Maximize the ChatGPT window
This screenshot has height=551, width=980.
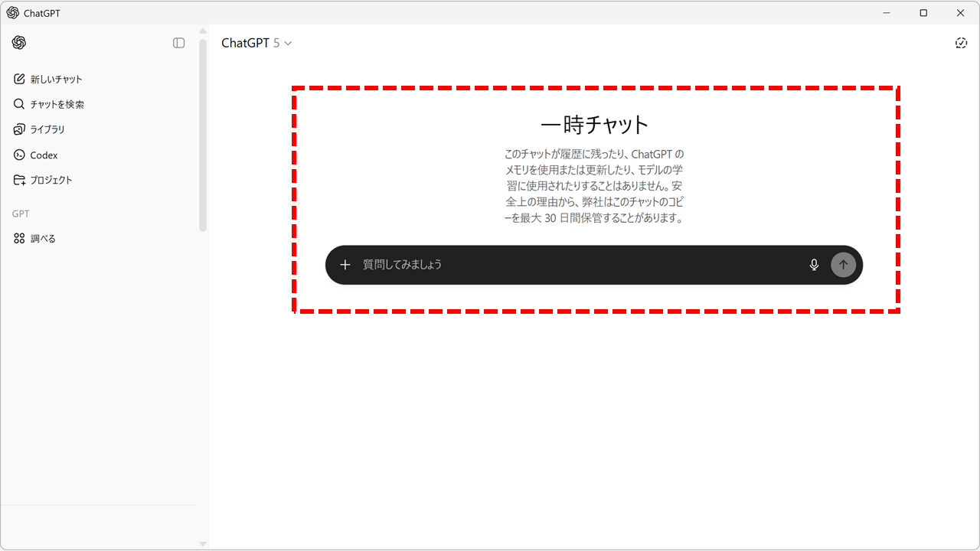(923, 13)
